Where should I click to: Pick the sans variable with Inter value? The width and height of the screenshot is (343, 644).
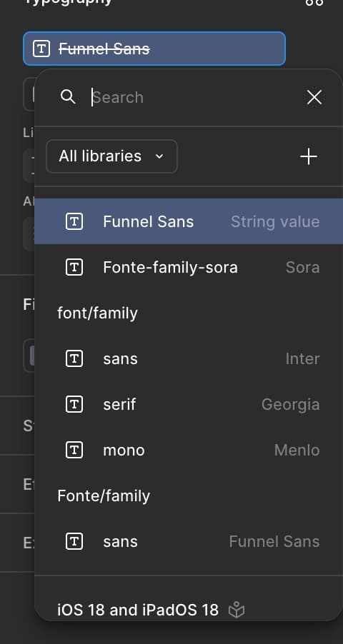[x=189, y=358]
